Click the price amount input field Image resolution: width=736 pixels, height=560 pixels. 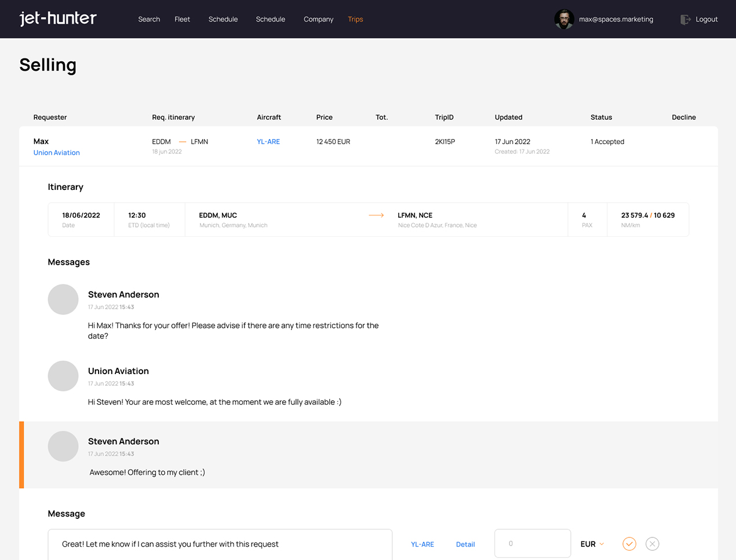tap(532, 544)
